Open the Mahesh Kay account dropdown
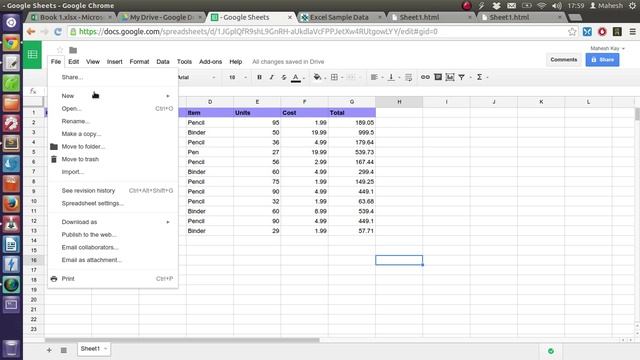 click(607, 48)
